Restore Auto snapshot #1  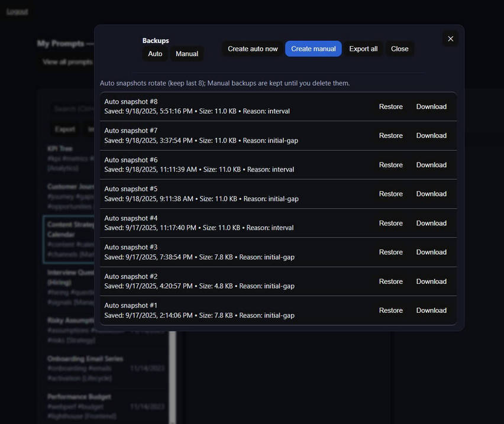(390, 310)
